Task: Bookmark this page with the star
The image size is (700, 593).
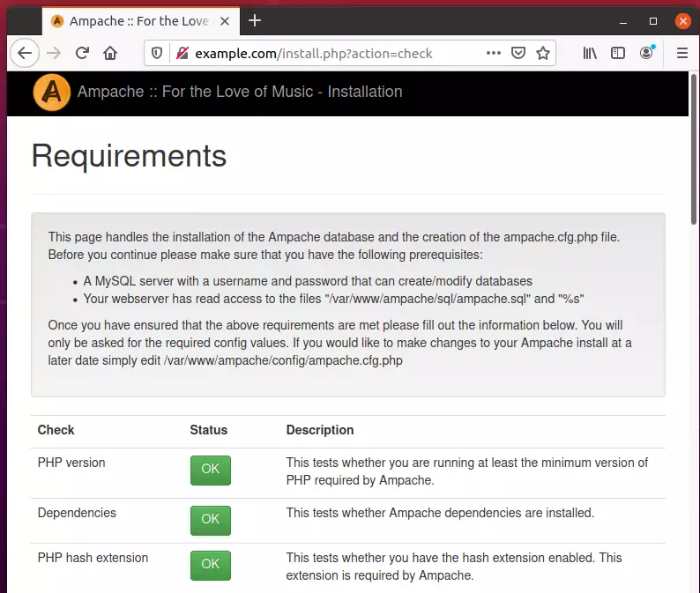Action: [543, 53]
